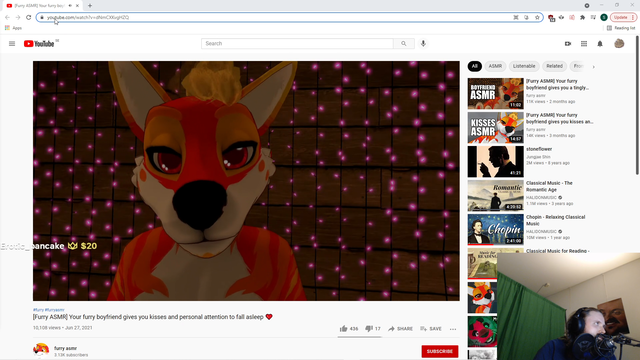Screen dimensions: 640x360
Task: Click the magnifier search button
Action: coord(404,44)
